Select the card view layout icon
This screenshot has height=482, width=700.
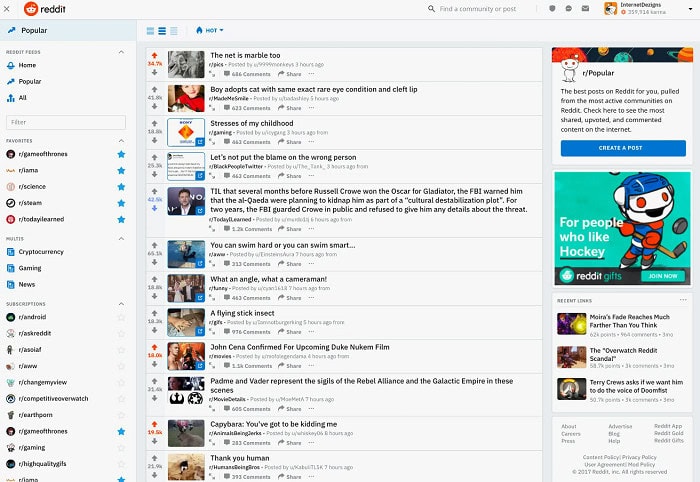pos(150,31)
